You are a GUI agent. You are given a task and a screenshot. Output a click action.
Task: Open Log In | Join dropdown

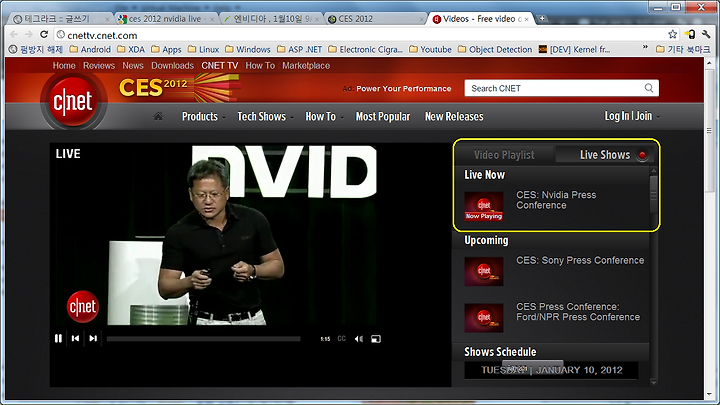632,116
